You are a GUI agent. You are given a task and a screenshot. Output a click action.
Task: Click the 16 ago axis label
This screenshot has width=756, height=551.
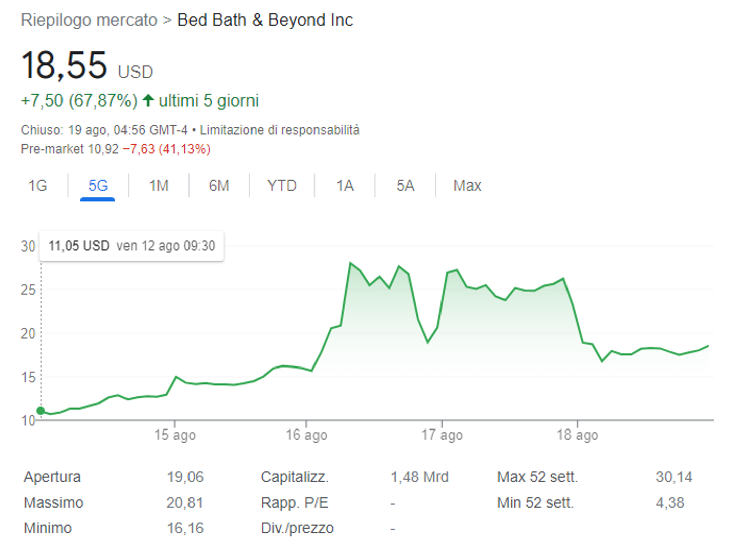[x=306, y=435]
